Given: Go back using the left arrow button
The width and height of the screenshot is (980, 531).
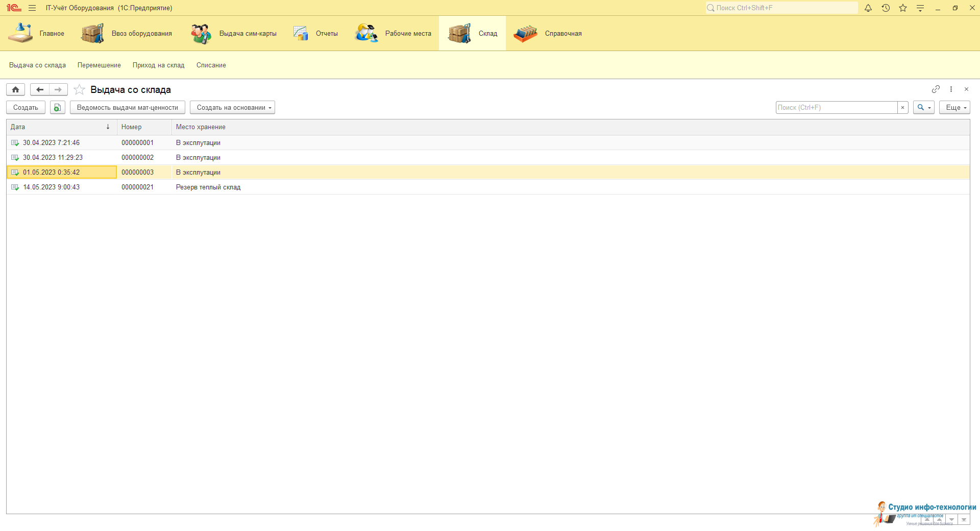Looking at the screenshot, I should click(x=40, y=90).
